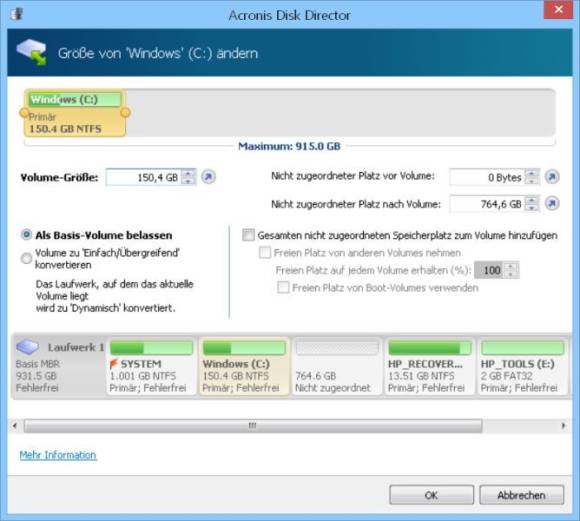Screen dimensions: 580x521
Task: Click the Abbrechen button
Action: [x=522, y=495]
